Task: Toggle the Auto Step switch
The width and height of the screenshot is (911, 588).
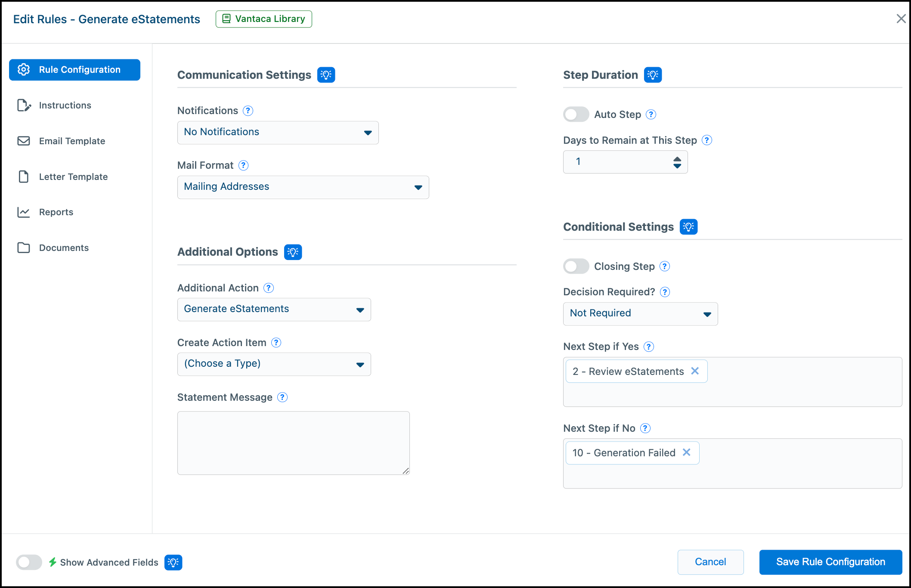Action: click(576, 115)
